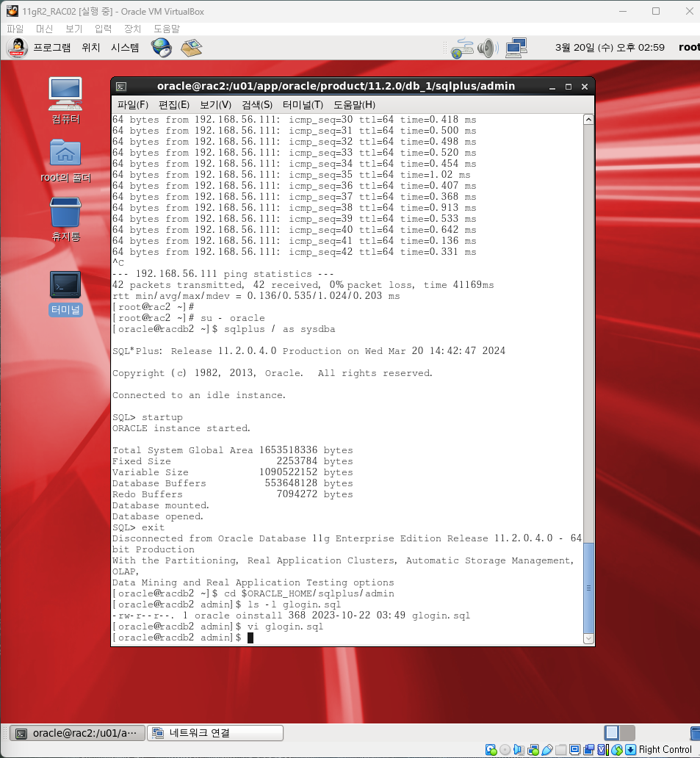The width and height of the screenshot is (700, 758).
Task: Open terminal 도움말(H) menu
Action: (x=354, y=105)
